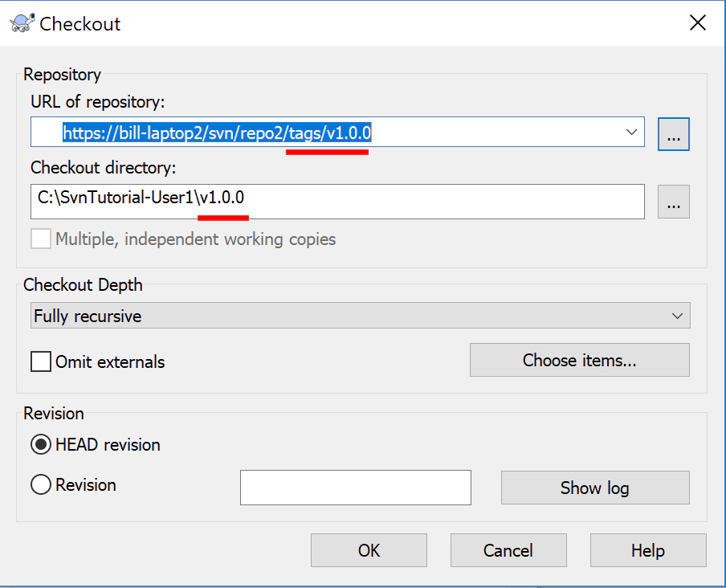The width and height of the screenshot is (726, 588).
Task: Click inside the revision number field
Action: point(355,487)
